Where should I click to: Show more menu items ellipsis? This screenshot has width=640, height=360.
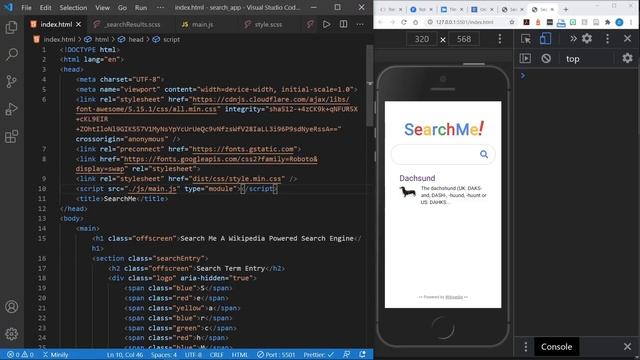[160, 7]
